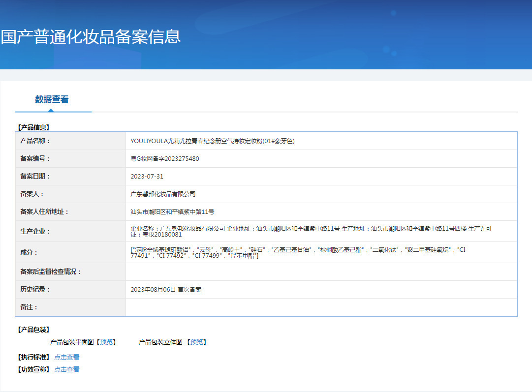Click the 备注 label cell

(70, 307)
